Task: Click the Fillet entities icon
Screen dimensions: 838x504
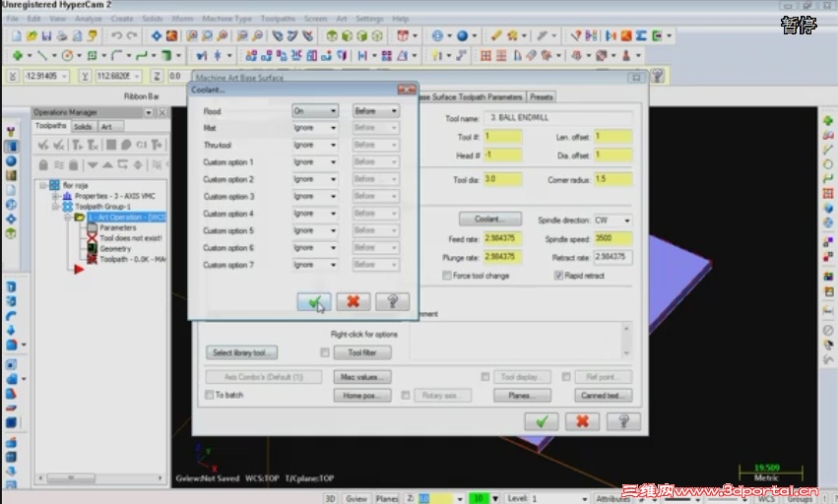Action: [x=117, y=55]
